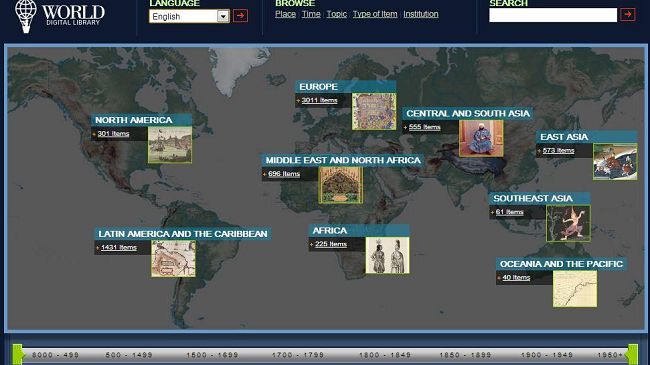This screenshot has width=650, height=365.
Task: Select the 1800 - 1849 timeline period
Action: [x=385, y=355]
